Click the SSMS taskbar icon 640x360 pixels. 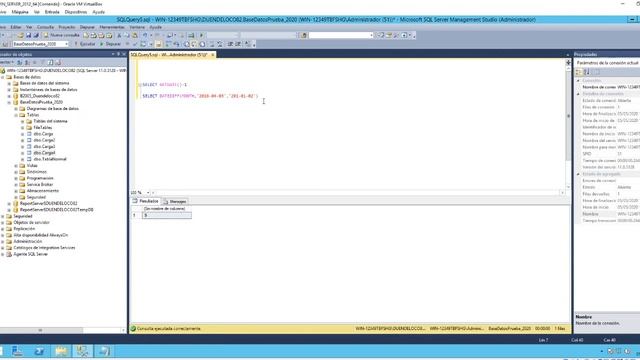tap(83, 351)
